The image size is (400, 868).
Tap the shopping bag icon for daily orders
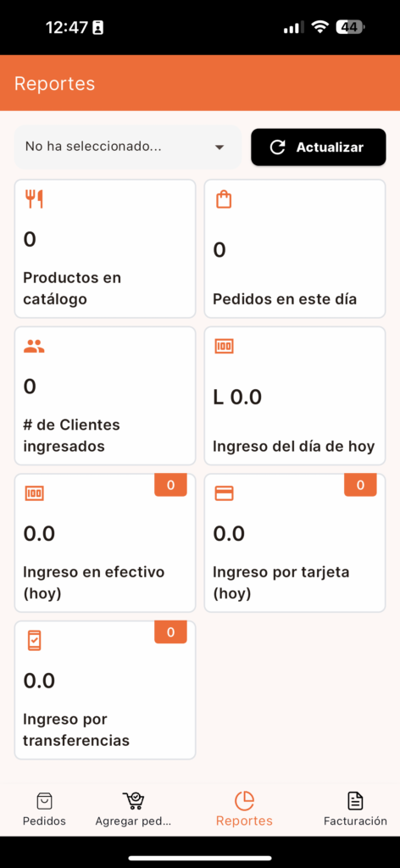(224, 199)
